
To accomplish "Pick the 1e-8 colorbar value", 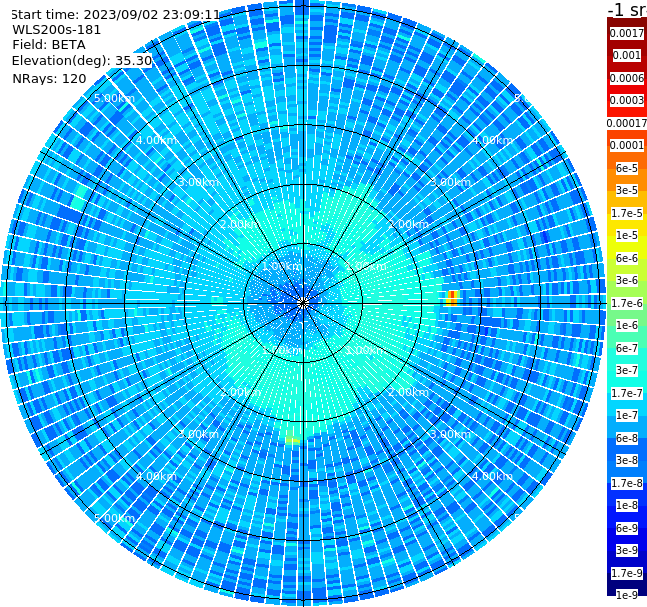I will pos(627,505).
